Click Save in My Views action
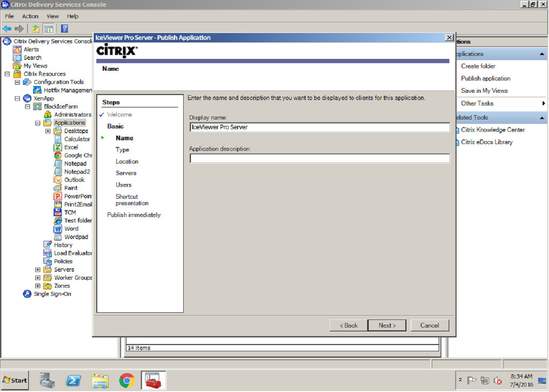The image size is (549, 392). click(485, 91)
